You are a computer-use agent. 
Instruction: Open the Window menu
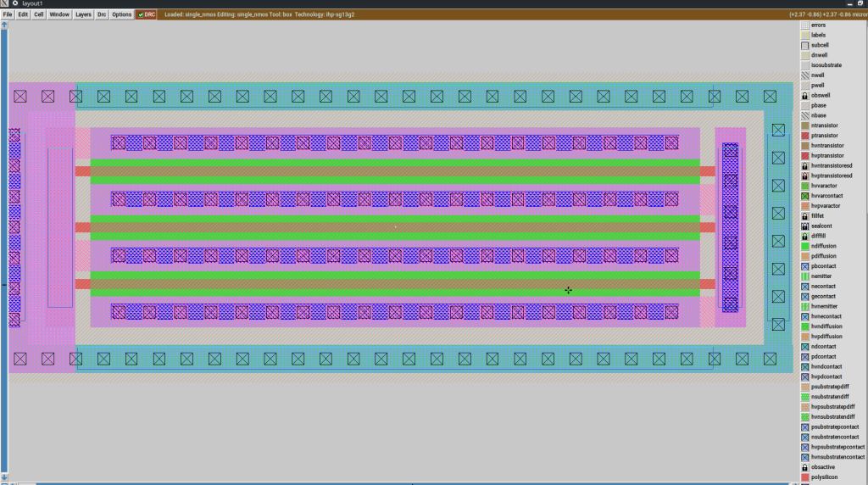59,14
